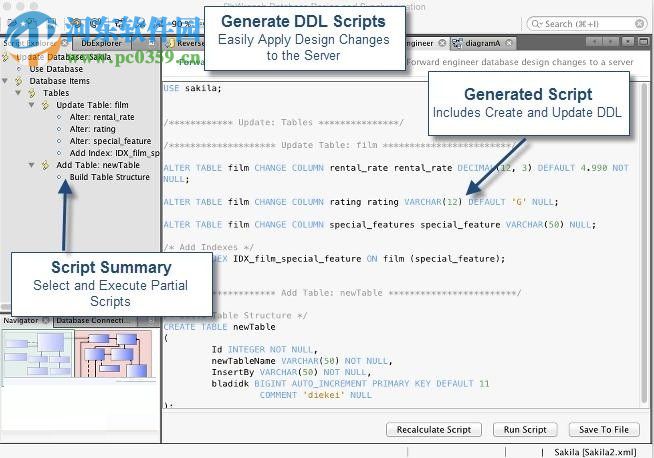The image size is (654, 458).
Task: Click the diagram icon on diagramA tab
Action: coord(458,43)
